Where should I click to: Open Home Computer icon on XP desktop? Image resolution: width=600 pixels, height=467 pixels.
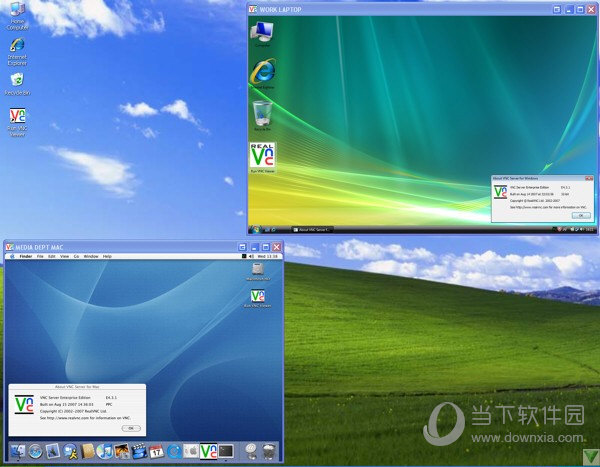point(17,16)
